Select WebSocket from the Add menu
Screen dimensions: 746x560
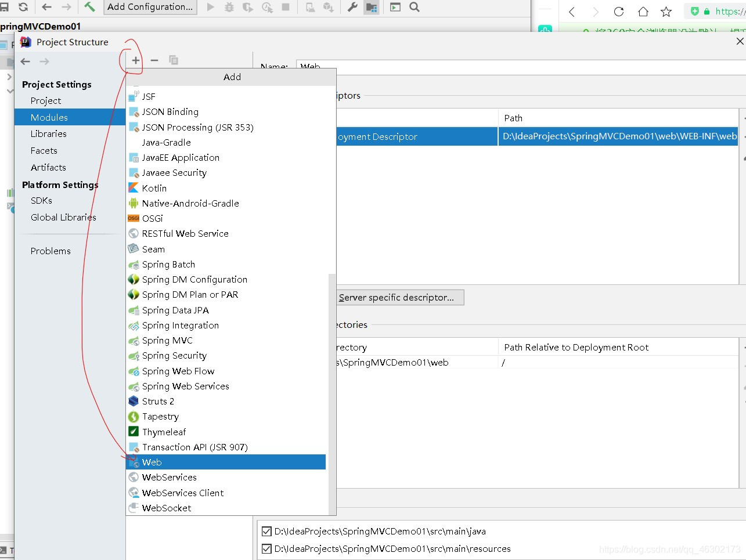[x=226, y=508]
